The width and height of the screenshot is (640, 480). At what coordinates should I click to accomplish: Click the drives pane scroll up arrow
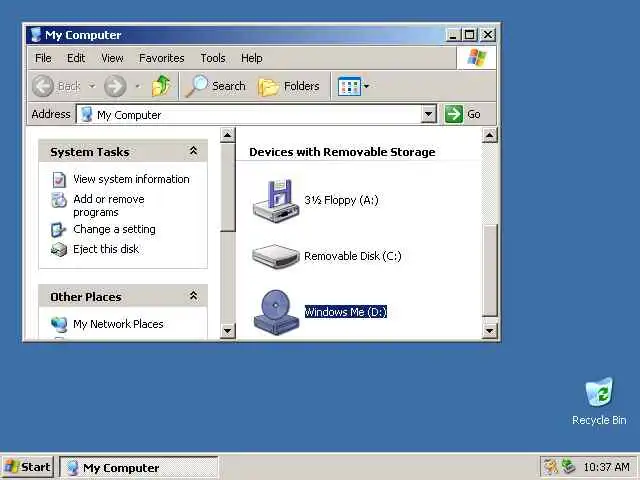489,135
